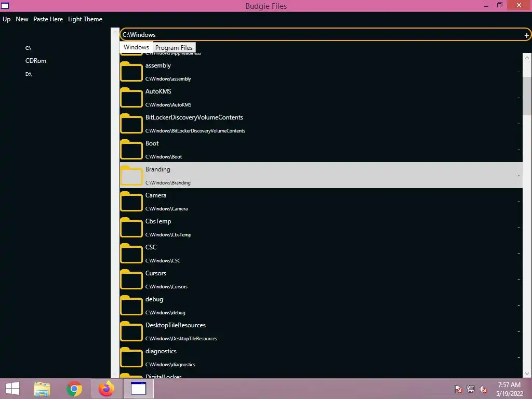Open the Windows Start menu

12,389
